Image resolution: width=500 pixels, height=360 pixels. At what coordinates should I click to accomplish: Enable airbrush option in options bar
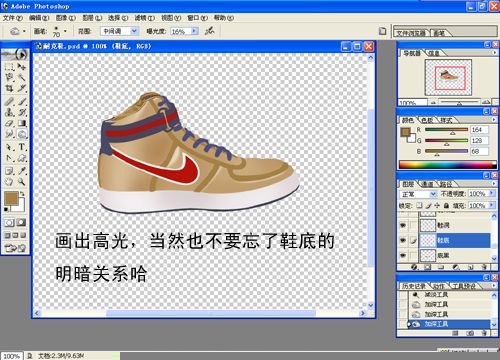(210, 31)
